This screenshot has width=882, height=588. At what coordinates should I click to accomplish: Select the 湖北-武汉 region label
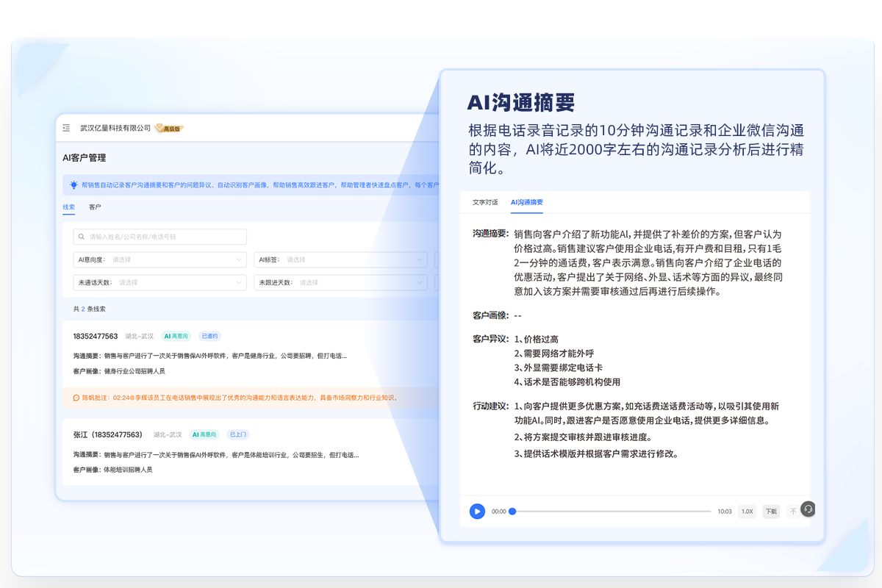tap(140, 334)
